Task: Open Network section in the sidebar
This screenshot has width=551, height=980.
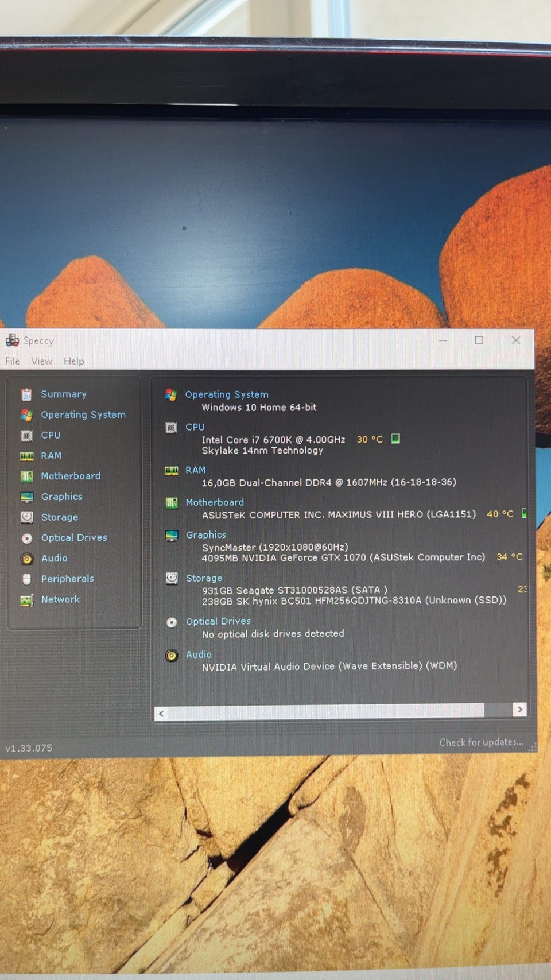Action: [x=60, y=599]
